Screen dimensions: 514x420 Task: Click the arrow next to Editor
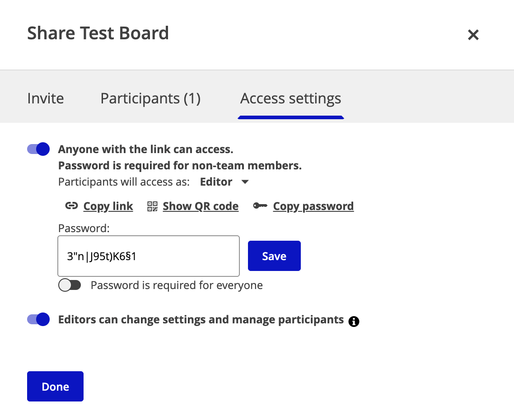245,182
